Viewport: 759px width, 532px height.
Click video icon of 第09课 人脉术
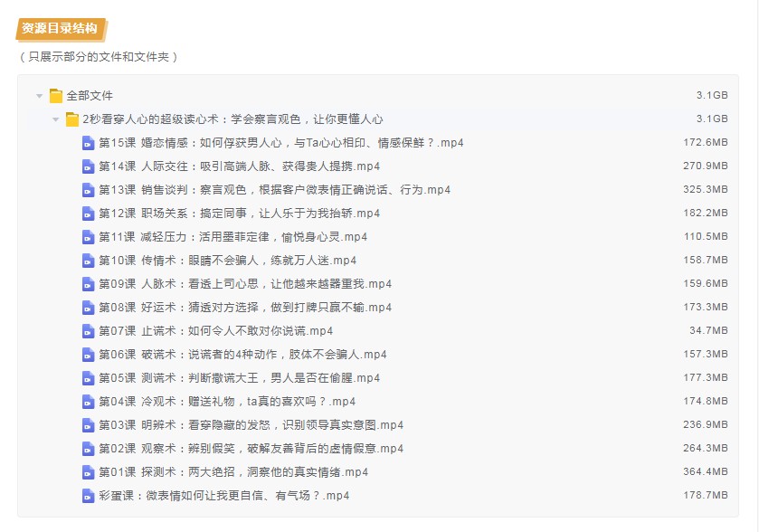coord(88,284)
